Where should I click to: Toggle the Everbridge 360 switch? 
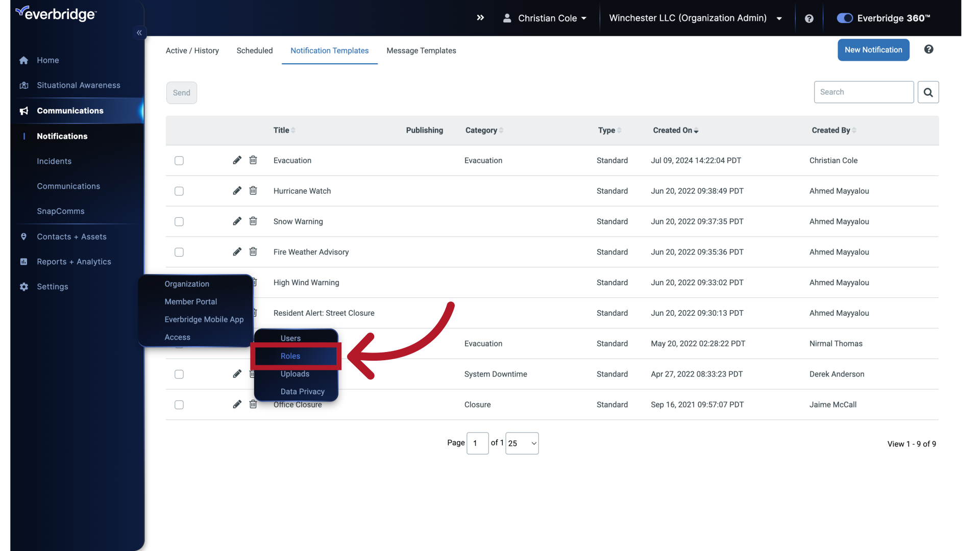click(844, 18)
